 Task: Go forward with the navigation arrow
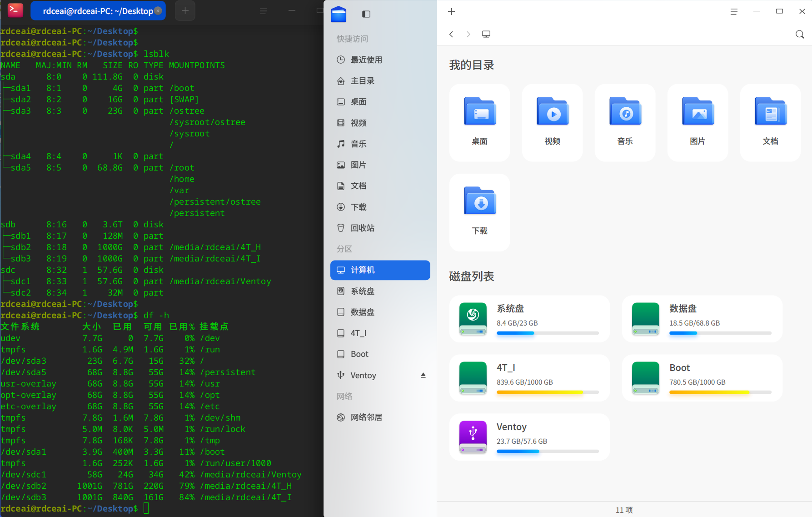tap(468, 34)
